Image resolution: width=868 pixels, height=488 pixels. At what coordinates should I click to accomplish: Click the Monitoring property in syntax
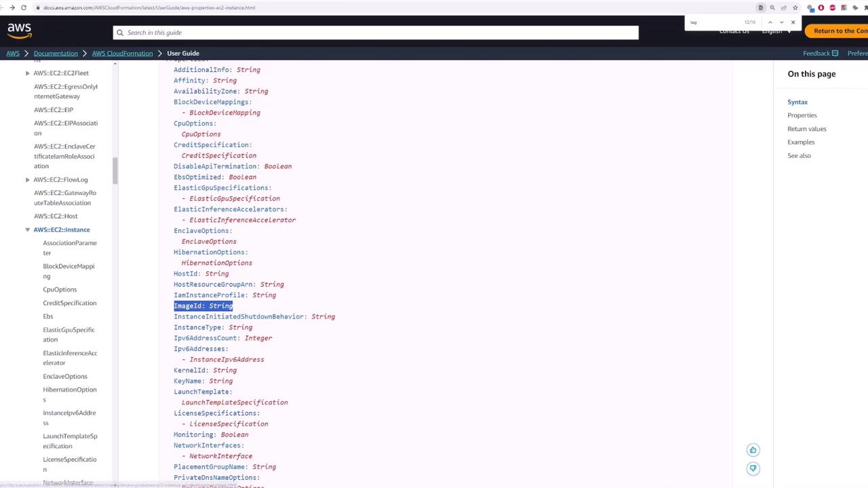click(x=193, y=435)
